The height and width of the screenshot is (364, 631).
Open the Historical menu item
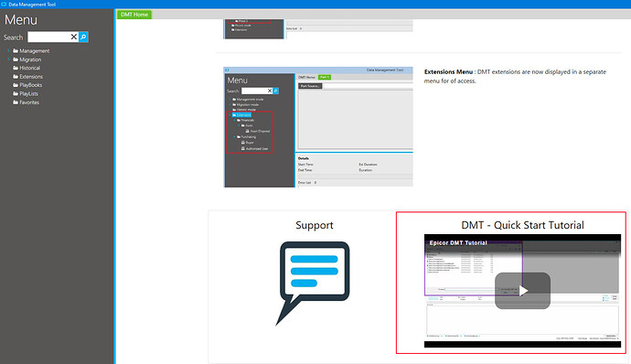(30, 68)
